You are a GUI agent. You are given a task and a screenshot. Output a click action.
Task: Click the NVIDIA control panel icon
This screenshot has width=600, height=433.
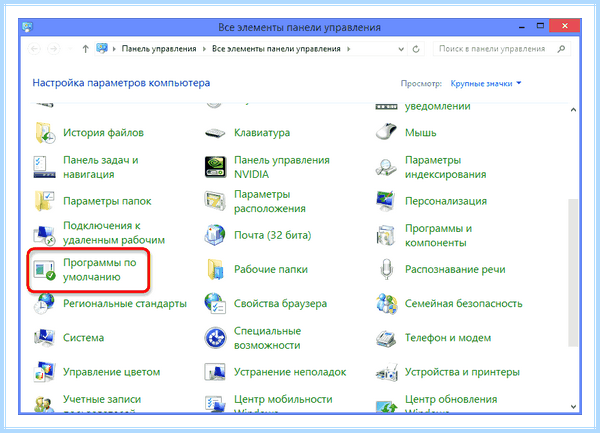tap(215, 167)
